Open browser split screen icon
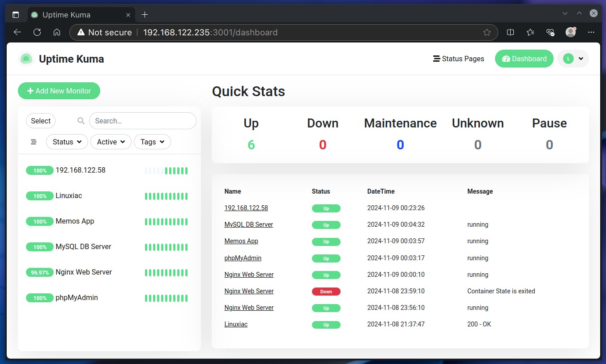The width and height of the screenshot is (606, 364). pos(510,32)
